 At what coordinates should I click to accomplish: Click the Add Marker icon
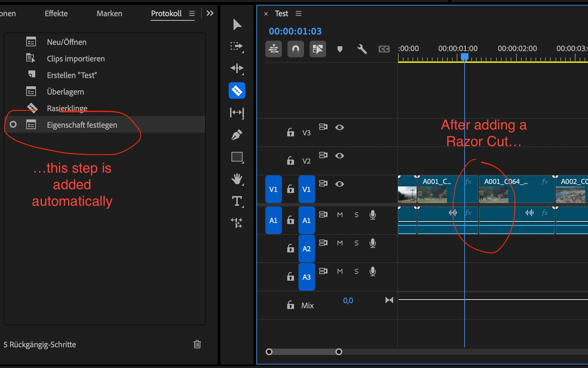tap(340, 49)
